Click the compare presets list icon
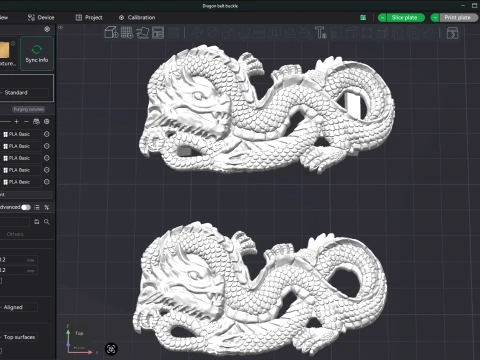Image resolution: width=480 pixels, height=360 pixels. (x=37, y=207)
